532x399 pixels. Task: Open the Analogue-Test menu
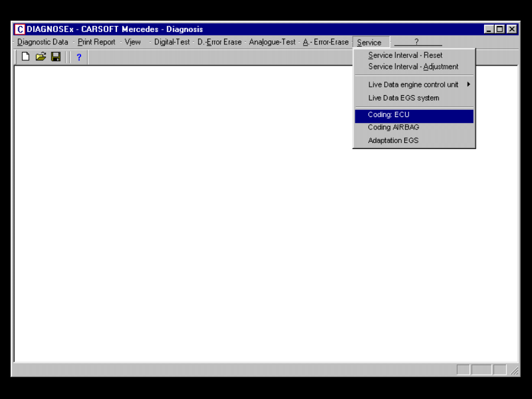(x=272, y=42)
